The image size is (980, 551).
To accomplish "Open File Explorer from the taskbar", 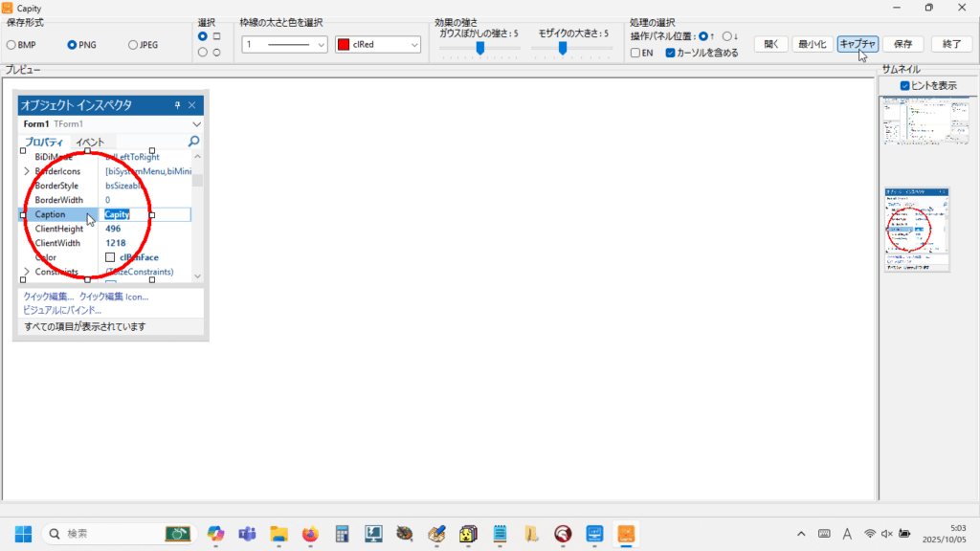I will click(x=278, y=534).
